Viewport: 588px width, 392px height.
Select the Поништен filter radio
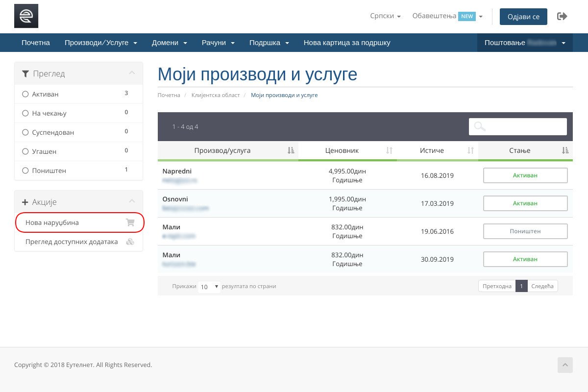coord(25,171)
